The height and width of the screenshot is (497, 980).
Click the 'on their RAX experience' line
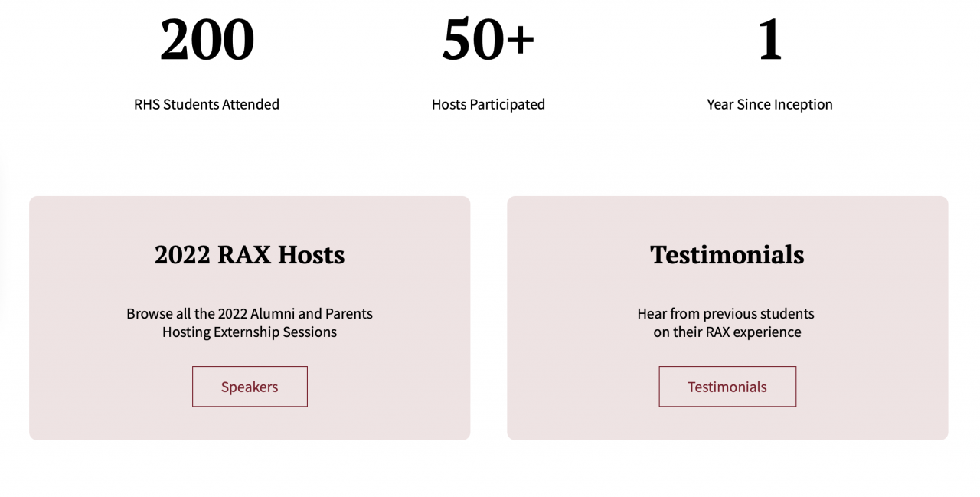click(x=727, y=332)
